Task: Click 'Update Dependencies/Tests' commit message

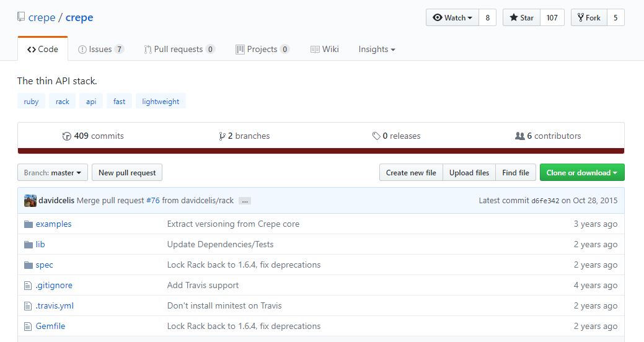Action: (x=220, y=244)
